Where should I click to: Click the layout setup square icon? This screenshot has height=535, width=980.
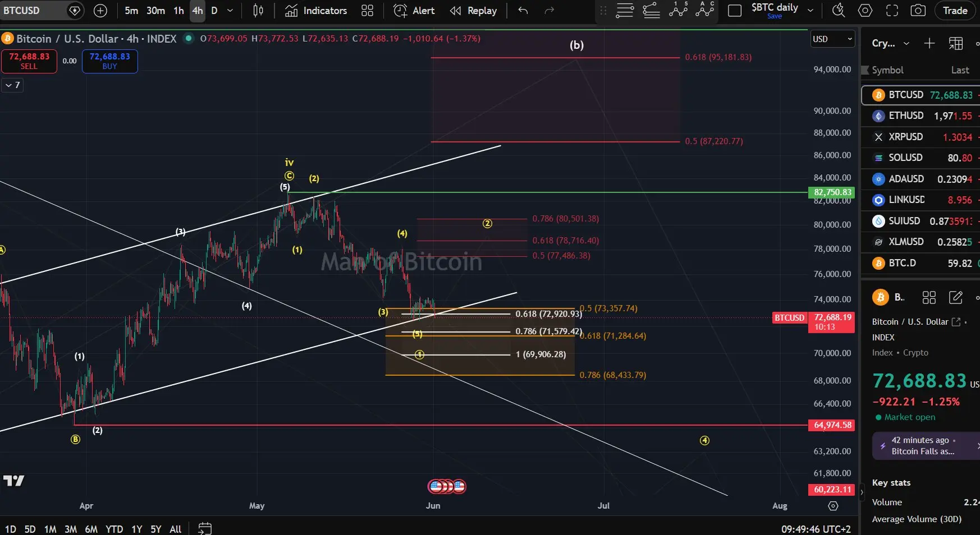tap(735, 11)
